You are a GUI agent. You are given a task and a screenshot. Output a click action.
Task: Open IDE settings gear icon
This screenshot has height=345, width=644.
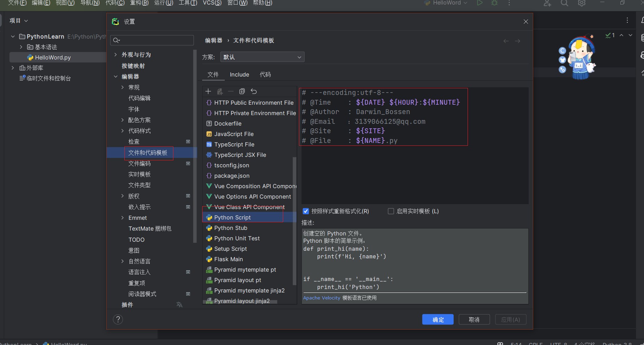pyautogui.click(x=582, y=3)
